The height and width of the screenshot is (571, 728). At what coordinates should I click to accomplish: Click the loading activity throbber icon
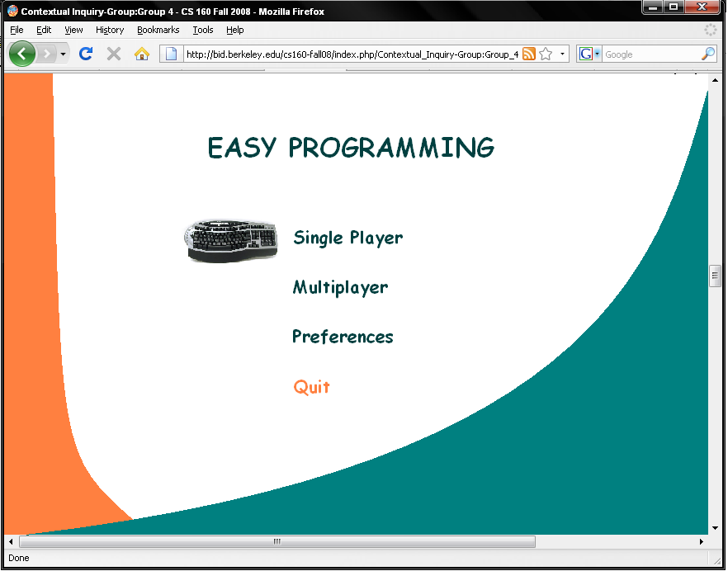711,30
